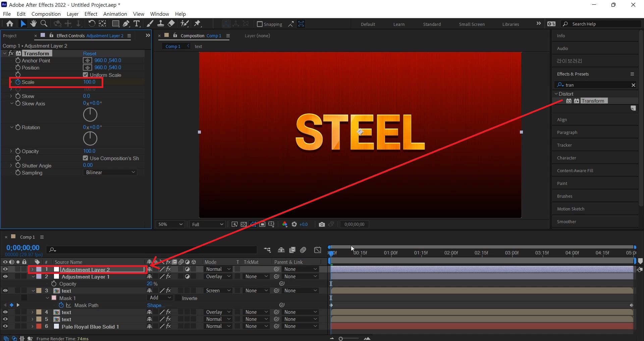Image resolution: width=644 pixels, height=341 pixels.
Task: Open the Align panel
Action: [562, 119]
